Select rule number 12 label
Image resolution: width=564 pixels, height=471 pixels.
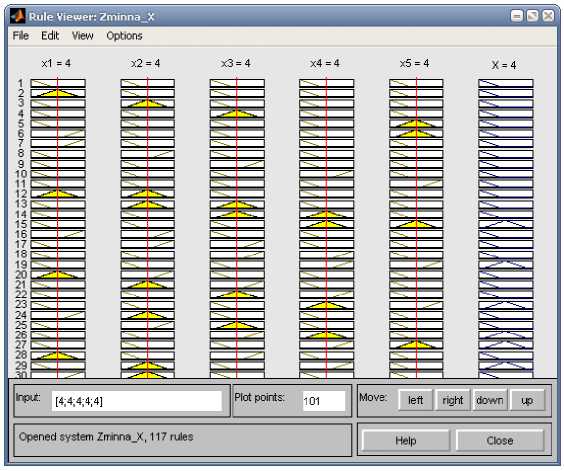[x=21, y=194]
